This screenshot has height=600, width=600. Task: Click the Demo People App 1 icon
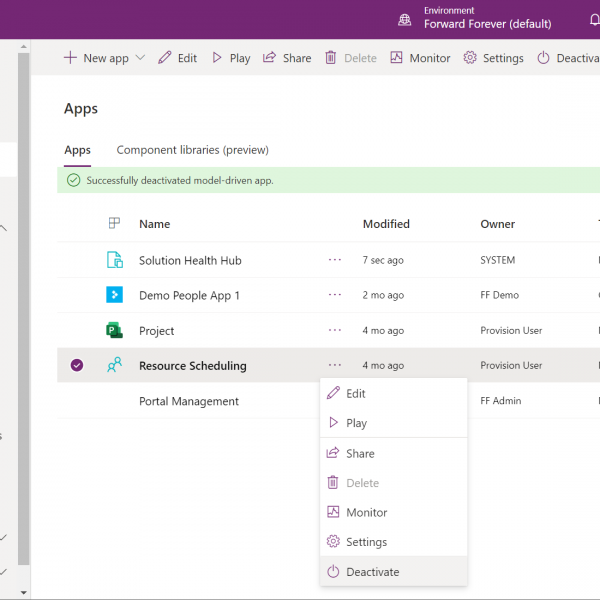point(114,295)
